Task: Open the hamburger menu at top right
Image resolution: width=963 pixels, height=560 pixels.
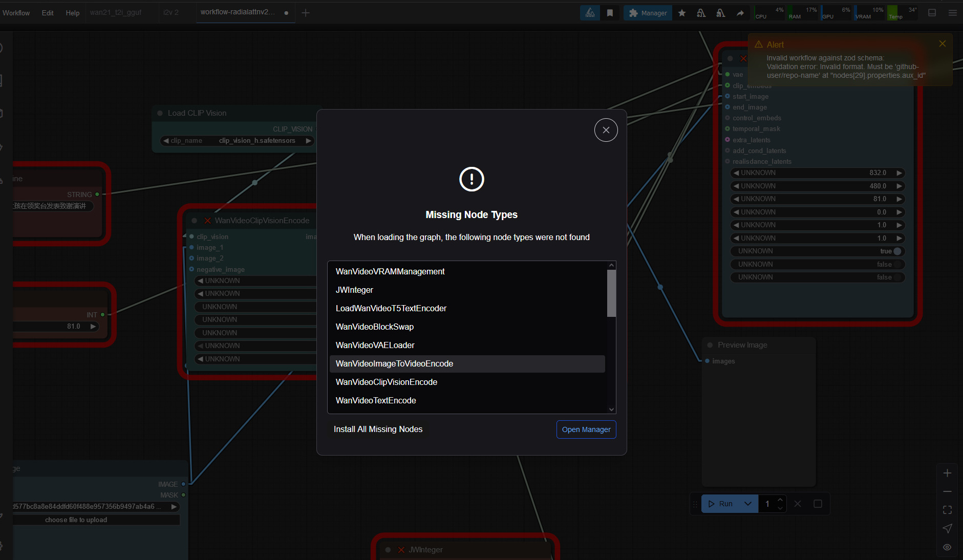Action: pyautogui.click(x=952, y=13)
